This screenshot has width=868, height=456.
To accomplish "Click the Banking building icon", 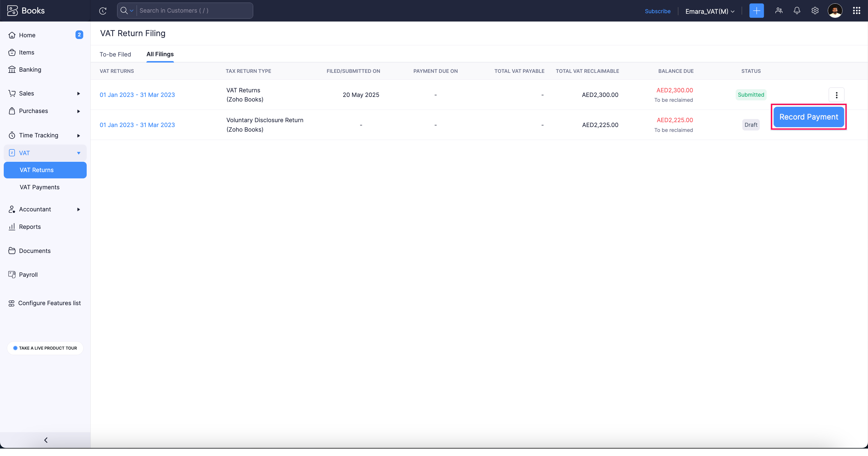I will point(12,69).
